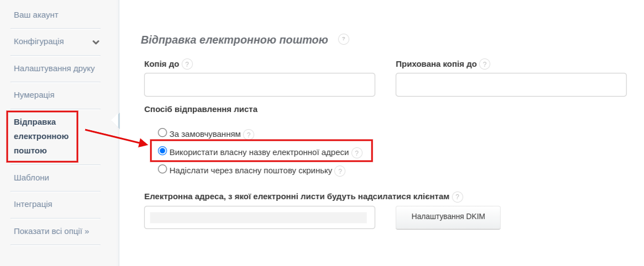
Task: Select "Використати власну назву електронної адреси" radio
Action: tap(163, 151)
